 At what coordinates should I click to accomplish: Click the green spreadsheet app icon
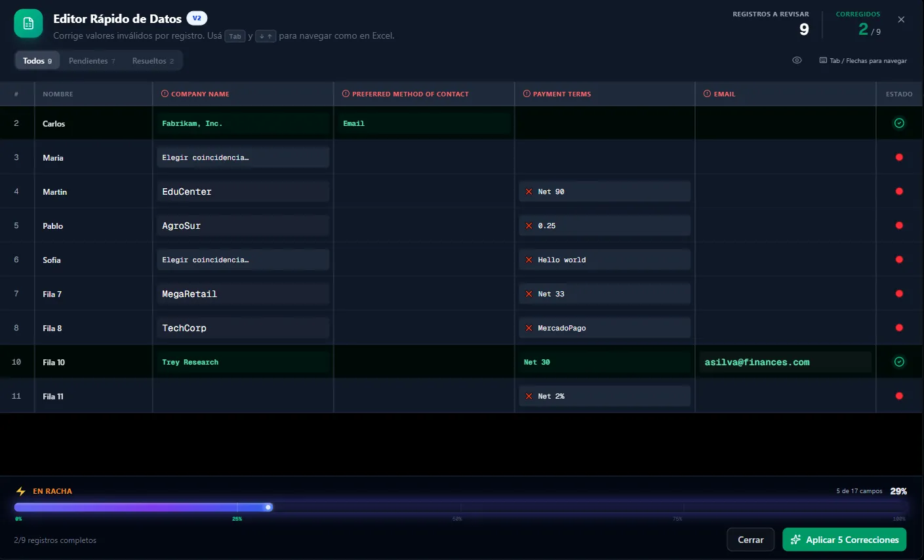click(28, 24)
